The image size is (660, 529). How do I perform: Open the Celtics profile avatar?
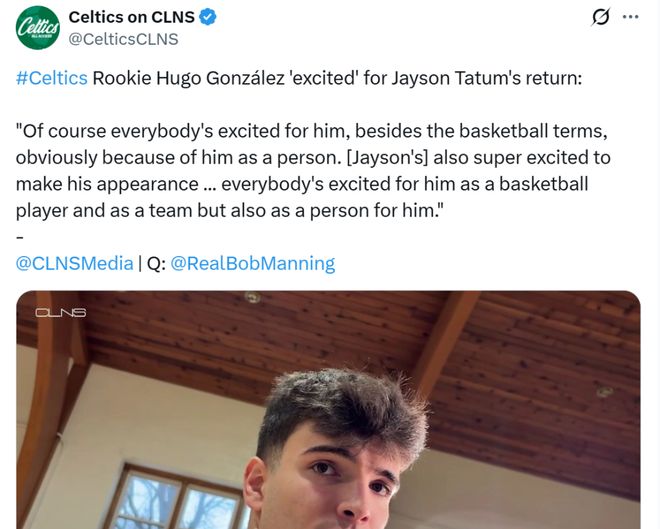pyautogui.click(x=38, y=27)
